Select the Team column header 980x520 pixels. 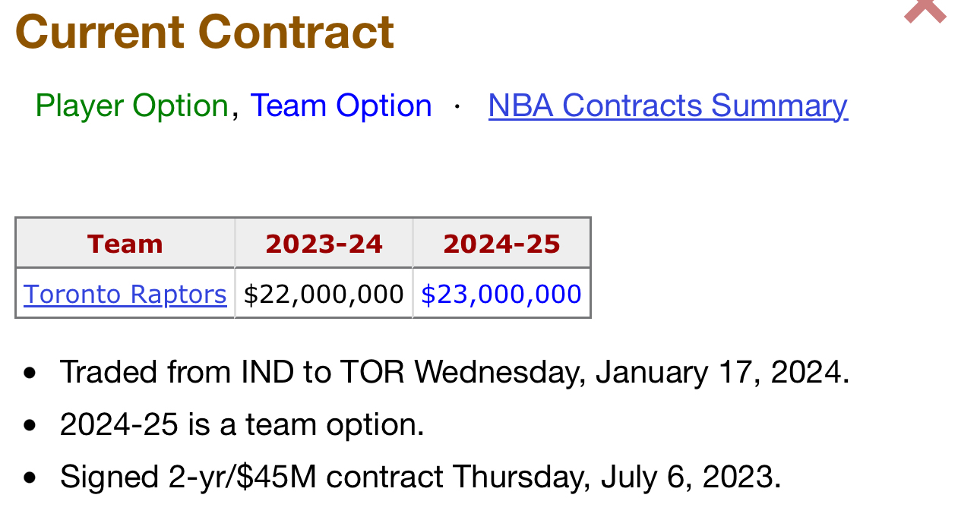coord(125,244)
